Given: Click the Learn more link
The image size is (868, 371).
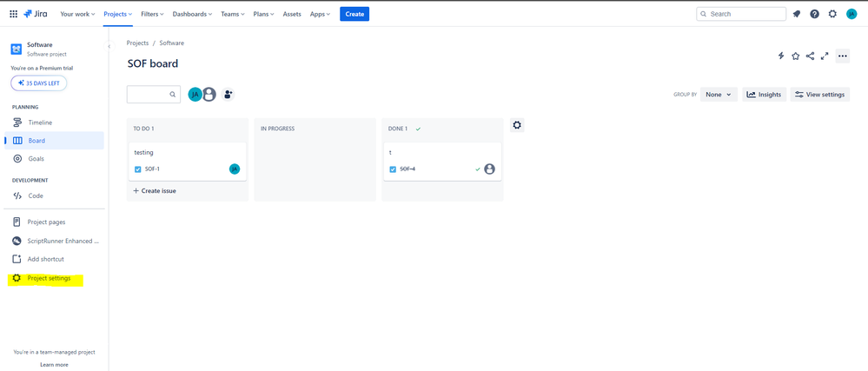Looking at the screenshot, I should [x=54, y=365].
